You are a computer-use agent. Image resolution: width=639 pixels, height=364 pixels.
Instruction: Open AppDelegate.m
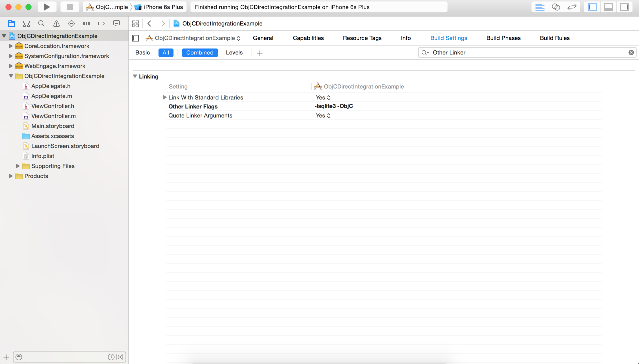[x=51, y=96]
